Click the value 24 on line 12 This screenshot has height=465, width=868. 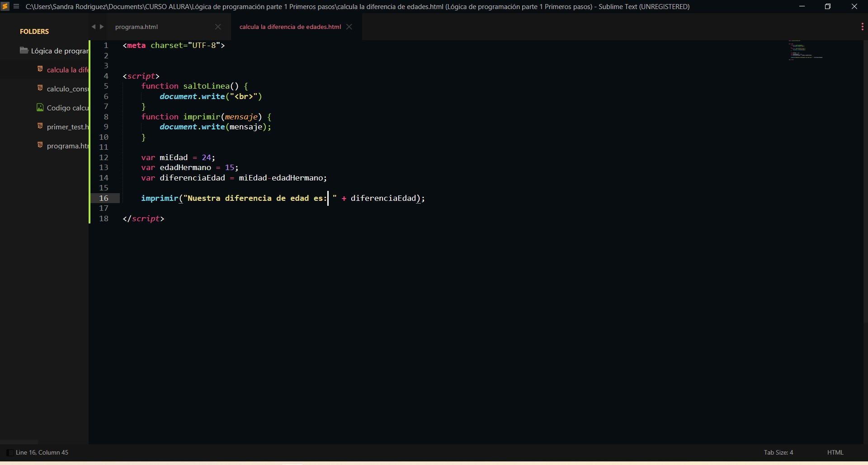[x=206, y=157]
